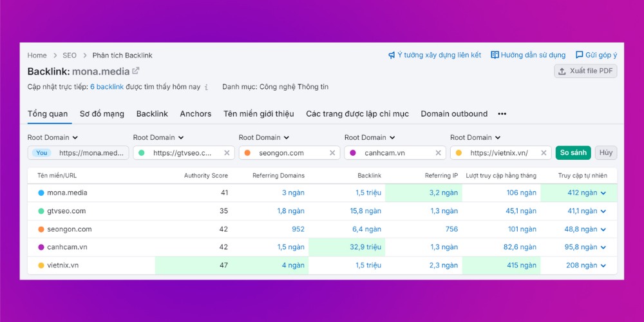Screen dimensions: 644x322
Task: Open Các trang được lập chỉ mục tab
Action: 357,114
